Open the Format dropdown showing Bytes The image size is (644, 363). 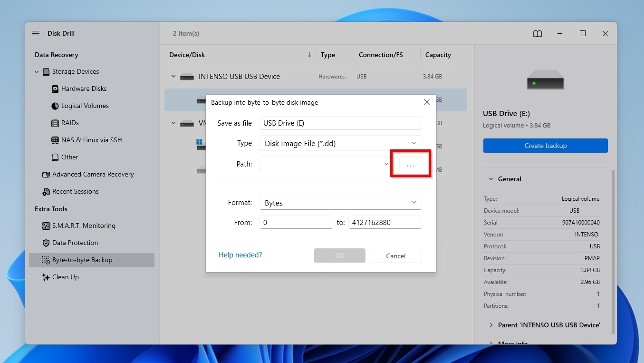pos(340,202)
